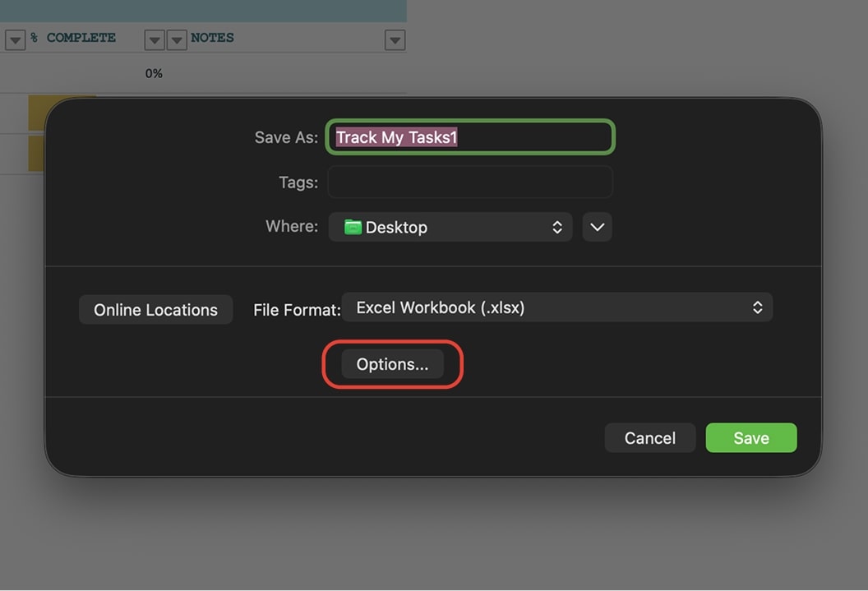This screenshot has height=591, width=868.
Task: Cancel the save dialog
Action: [649, 438]
